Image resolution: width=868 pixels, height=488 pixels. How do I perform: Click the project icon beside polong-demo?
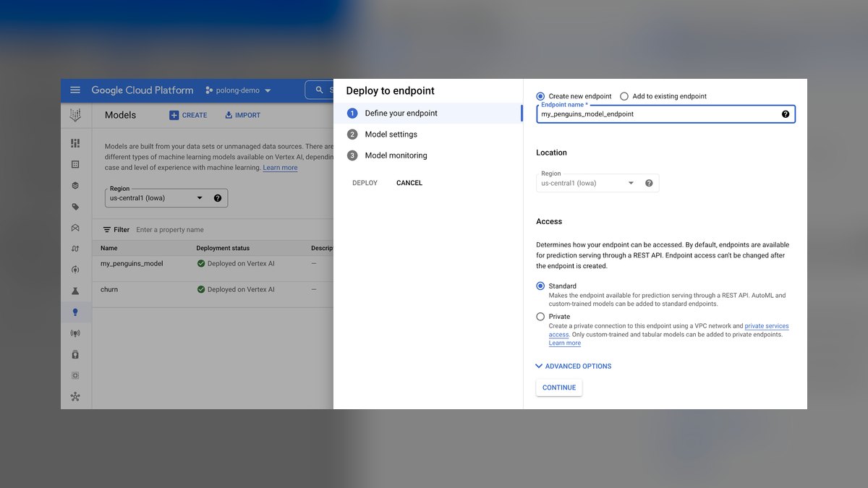pos(210,90)
